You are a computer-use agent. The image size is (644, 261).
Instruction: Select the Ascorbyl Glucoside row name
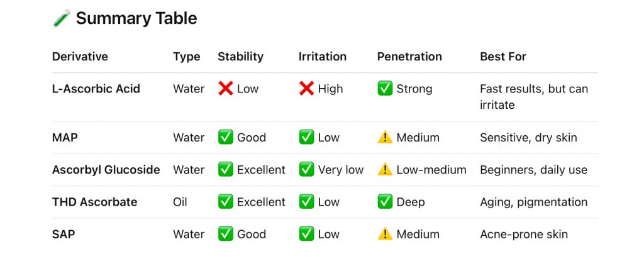pos(106,170)
